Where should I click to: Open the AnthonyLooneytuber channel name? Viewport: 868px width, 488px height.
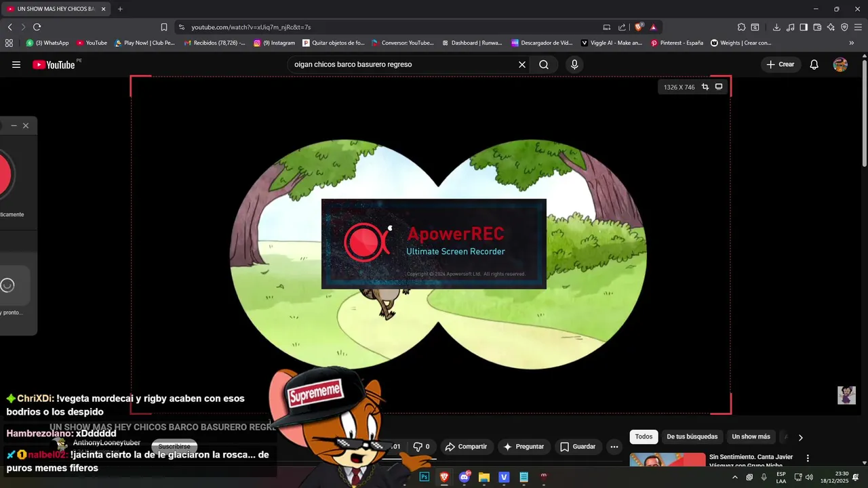tap(106, 443)
